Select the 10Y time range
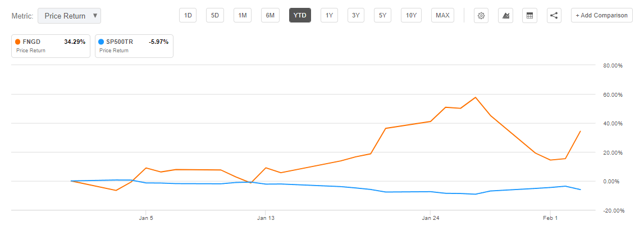Image resolution: width=644 pixels, height=230 pixels. (411, 16)
